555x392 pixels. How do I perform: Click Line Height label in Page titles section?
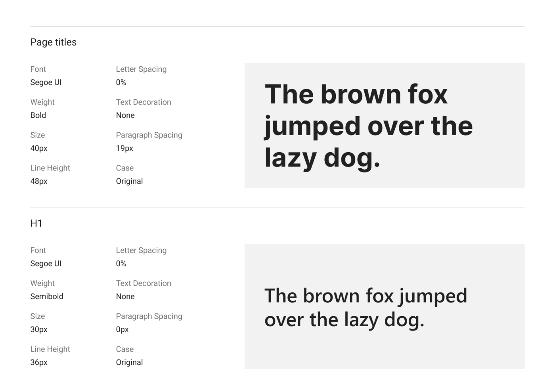pyautogui.click(x=50, y=168)
